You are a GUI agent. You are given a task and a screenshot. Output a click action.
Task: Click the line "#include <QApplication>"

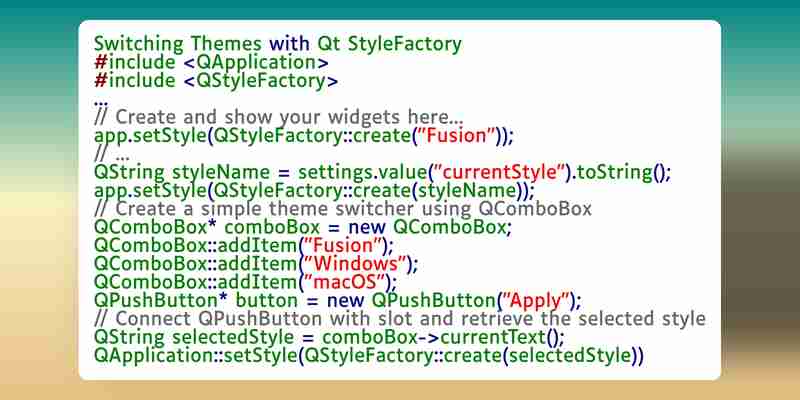pos(211,63)
